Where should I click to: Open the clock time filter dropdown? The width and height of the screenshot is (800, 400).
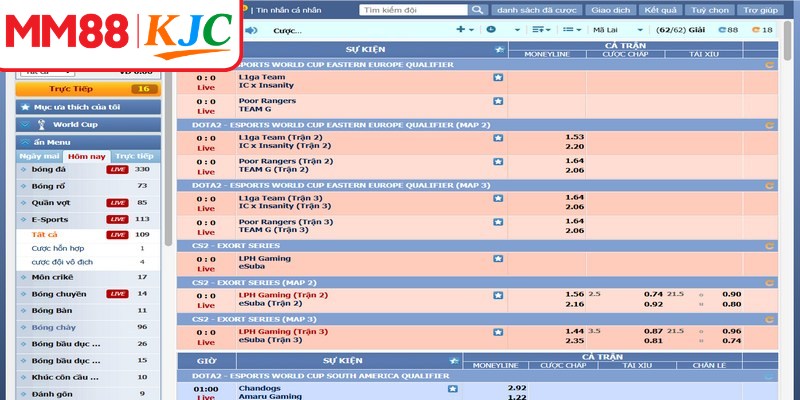click(x=503, y=30)
